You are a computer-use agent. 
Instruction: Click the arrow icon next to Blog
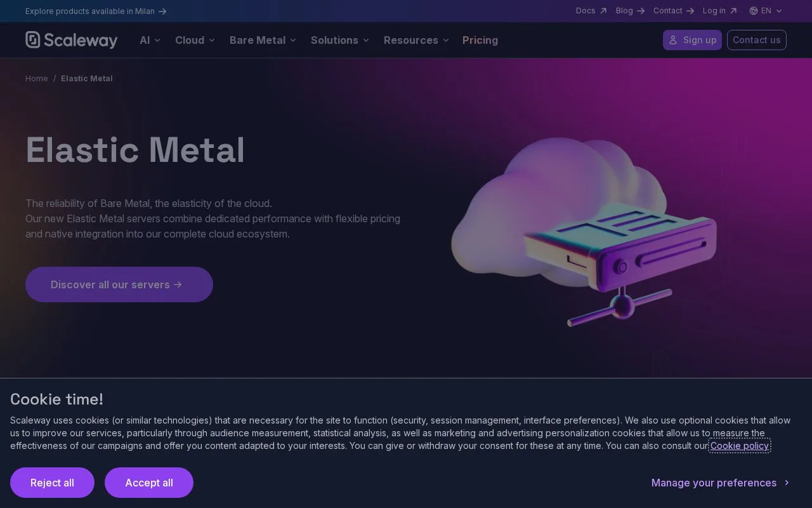(x=641, y=11)
